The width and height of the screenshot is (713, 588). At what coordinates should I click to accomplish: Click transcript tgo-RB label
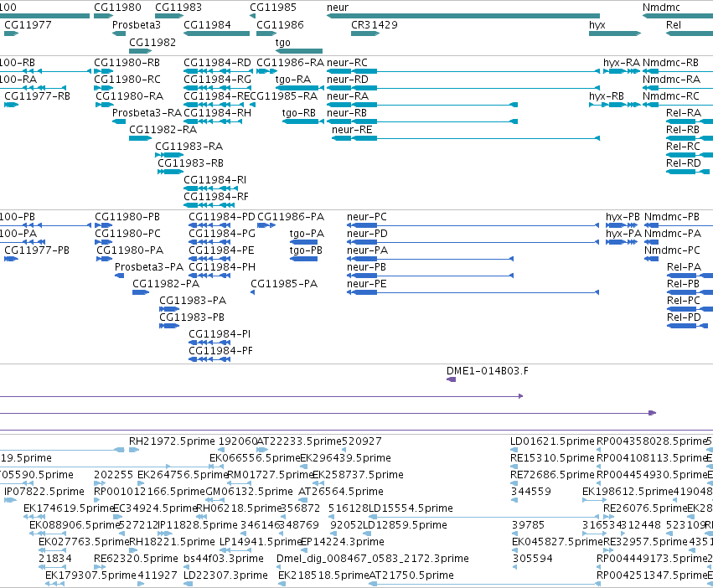point(299,113)
